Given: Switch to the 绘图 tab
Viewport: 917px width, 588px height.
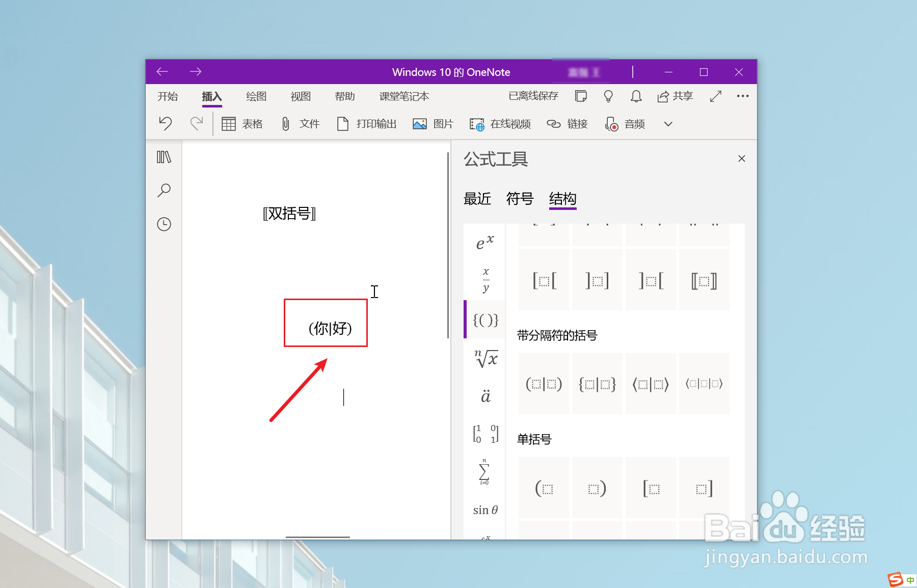Looking at the screenshot, I should pos(256,96).
